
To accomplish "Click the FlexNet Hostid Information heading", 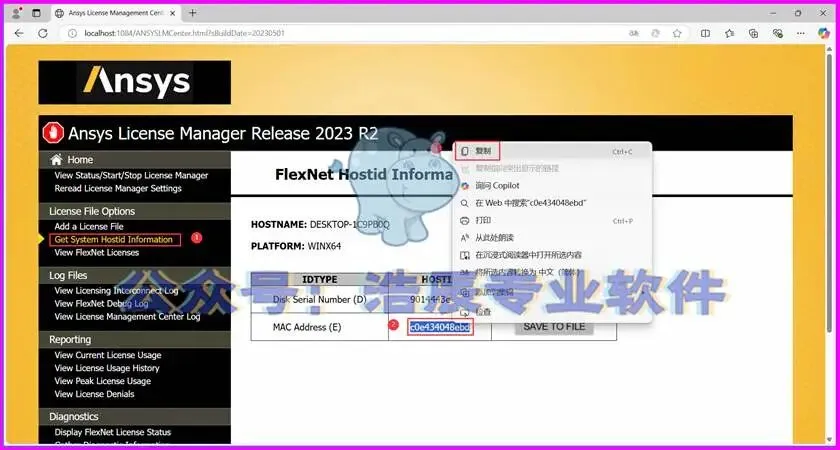I will (x=364, y=175).
